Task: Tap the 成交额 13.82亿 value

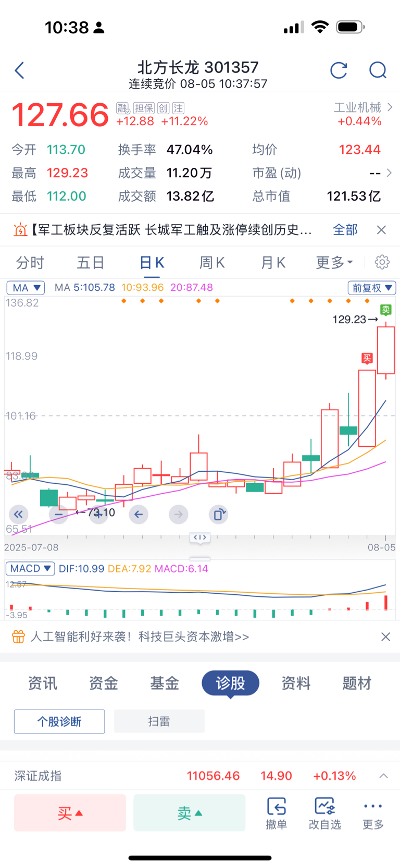Action: (190, 196)
